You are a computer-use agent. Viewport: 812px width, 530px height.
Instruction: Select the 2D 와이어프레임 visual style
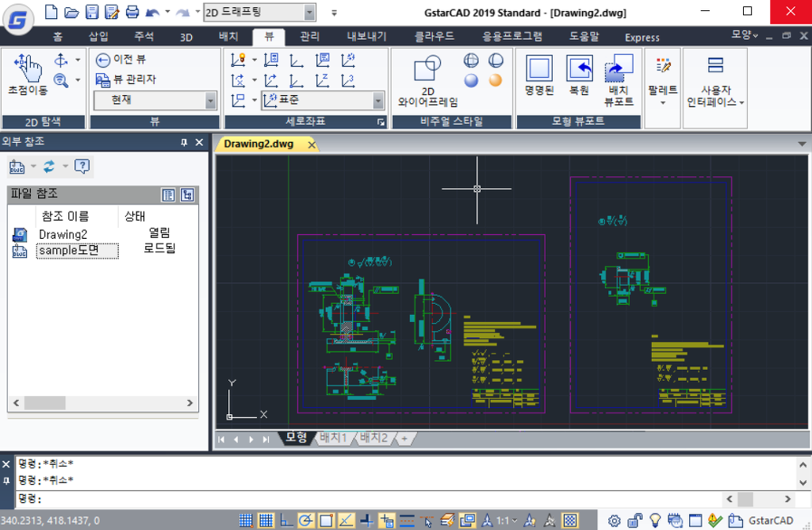click(x=427, y=80)
